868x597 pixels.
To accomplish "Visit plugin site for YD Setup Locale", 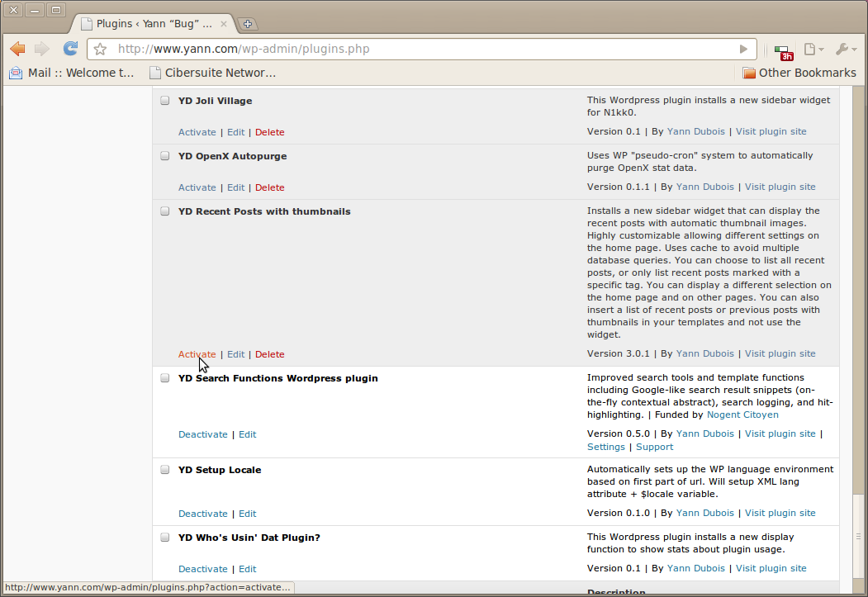I will coord(780,514).
